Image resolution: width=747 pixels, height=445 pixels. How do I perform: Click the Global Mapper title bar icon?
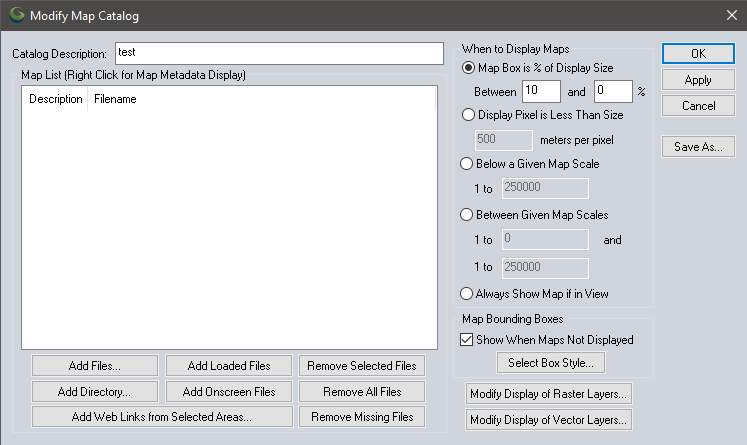[17, 15]
